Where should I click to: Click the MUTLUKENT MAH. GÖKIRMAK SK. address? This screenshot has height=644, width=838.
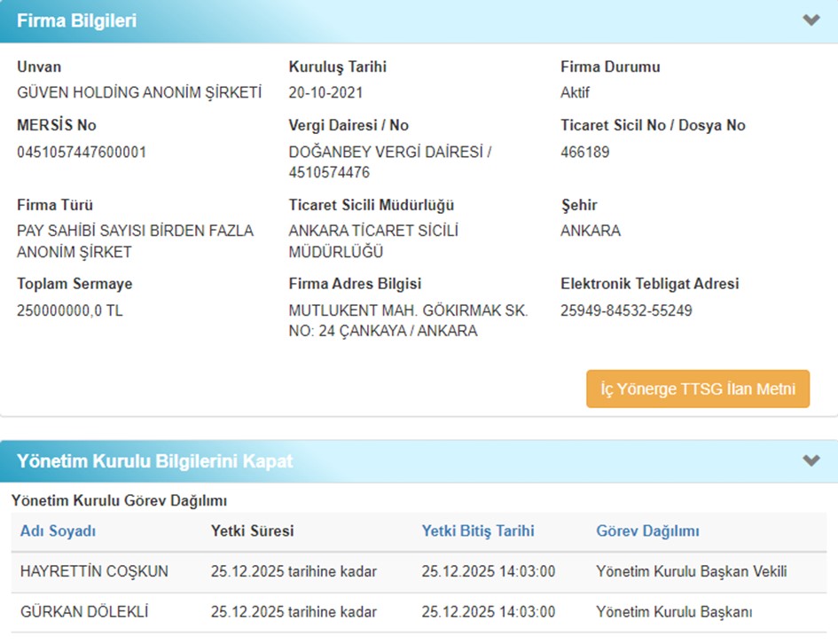pos(408,320)
